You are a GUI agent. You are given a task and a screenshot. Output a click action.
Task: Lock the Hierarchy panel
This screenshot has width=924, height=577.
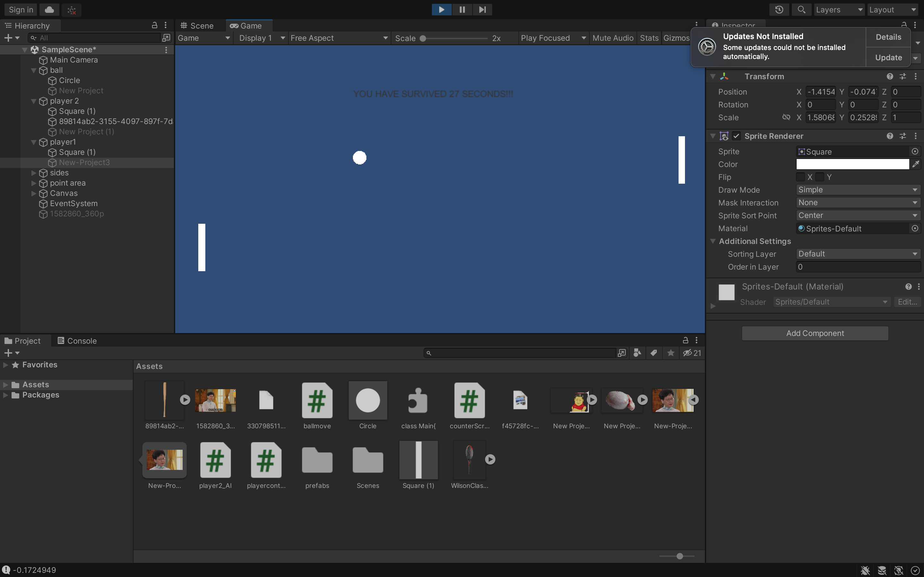tap(155, 26)
